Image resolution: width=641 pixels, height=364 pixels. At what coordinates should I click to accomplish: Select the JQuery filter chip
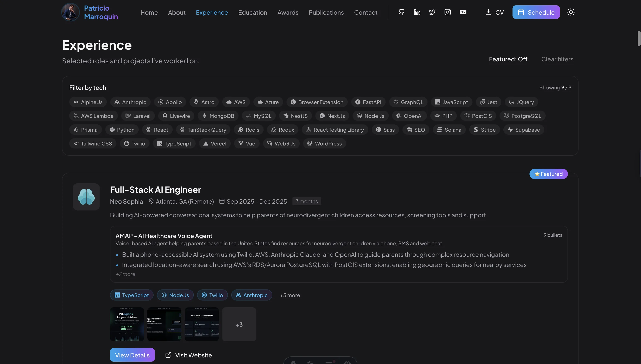click(x=521, y=102)
